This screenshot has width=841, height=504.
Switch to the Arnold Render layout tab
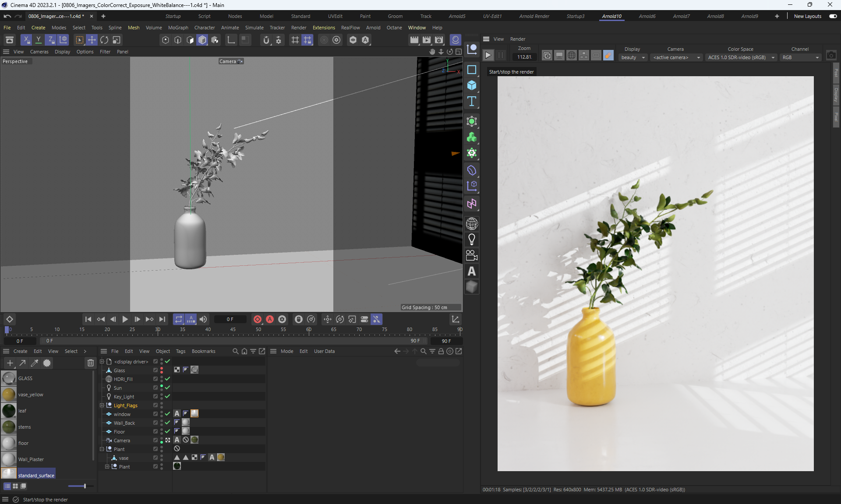[534, 16]
